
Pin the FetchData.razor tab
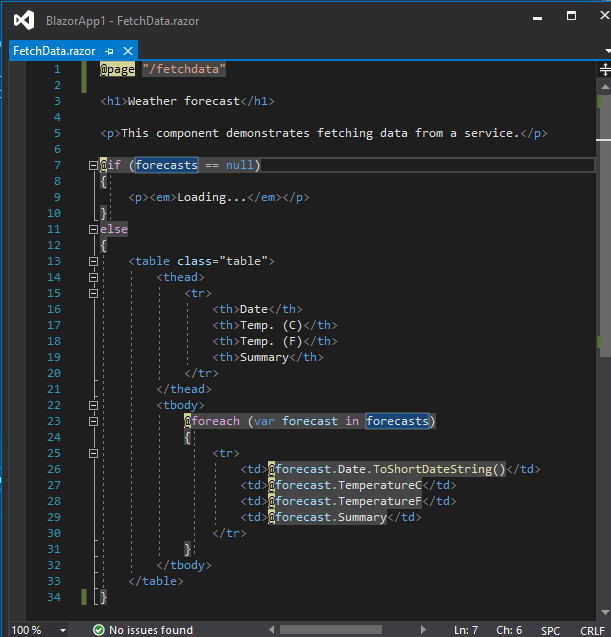click(110, 50)
